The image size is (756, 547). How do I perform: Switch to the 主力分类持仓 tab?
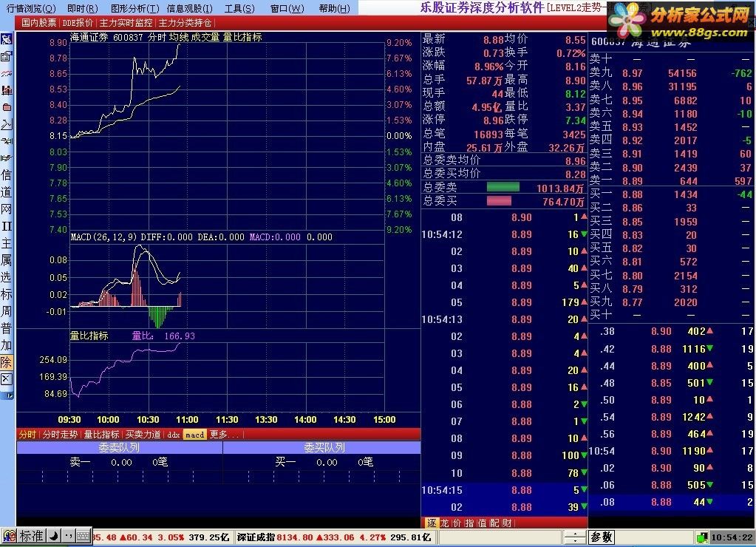(x=185, y=23)
